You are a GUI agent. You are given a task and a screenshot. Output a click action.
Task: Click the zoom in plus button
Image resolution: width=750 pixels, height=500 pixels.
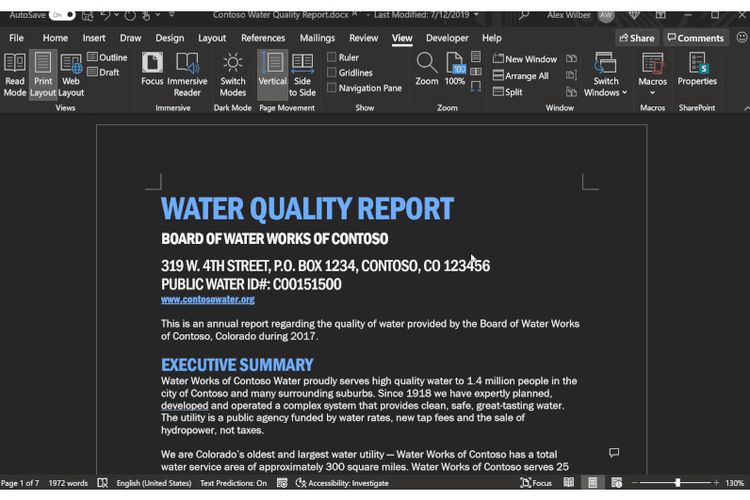[716, 483]
